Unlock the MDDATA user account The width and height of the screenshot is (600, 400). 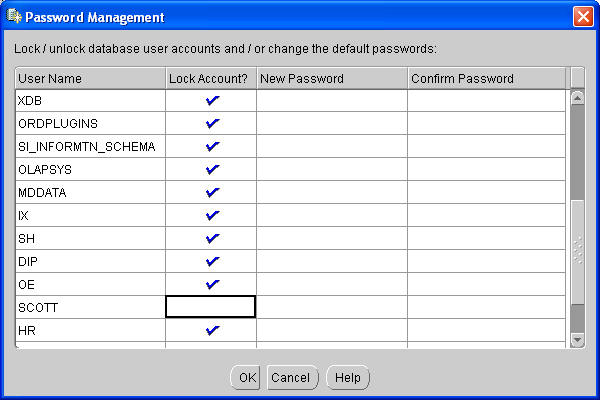tap(212, 193)
